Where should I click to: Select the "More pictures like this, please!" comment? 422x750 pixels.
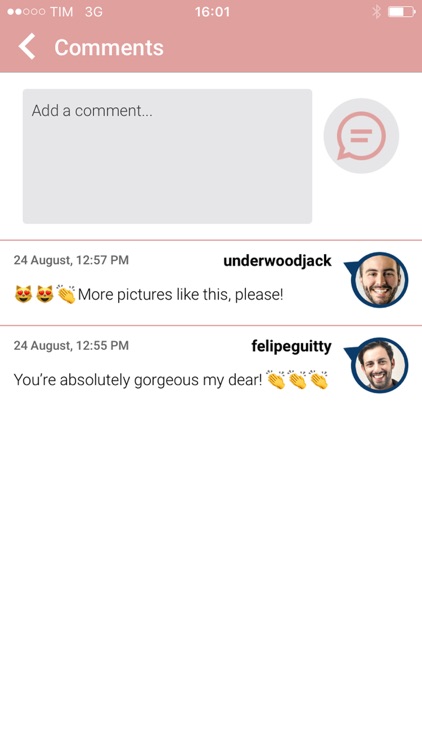[180, 295]
